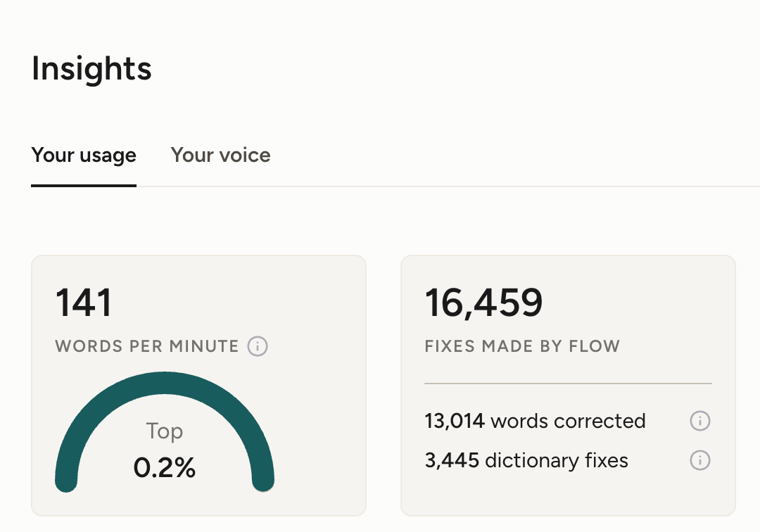
Task: Click the divider line in fixes card
Action: click(568, 384)
